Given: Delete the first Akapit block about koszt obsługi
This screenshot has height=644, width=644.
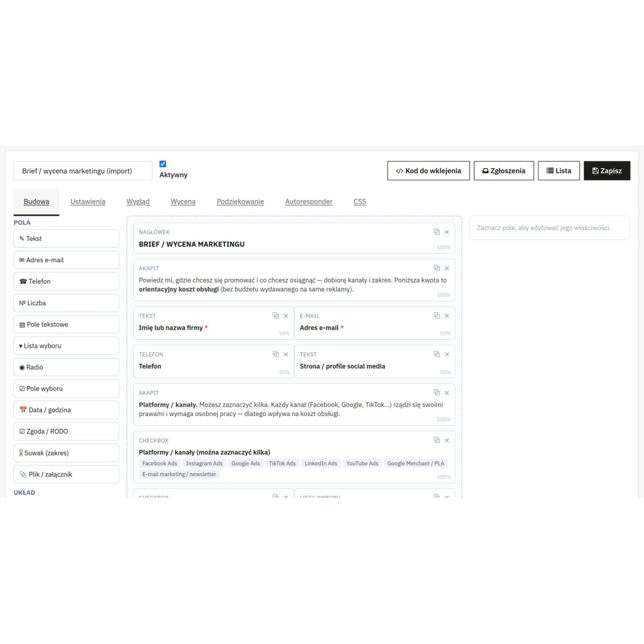Looking at the screenshot, I should click(447, 268).
